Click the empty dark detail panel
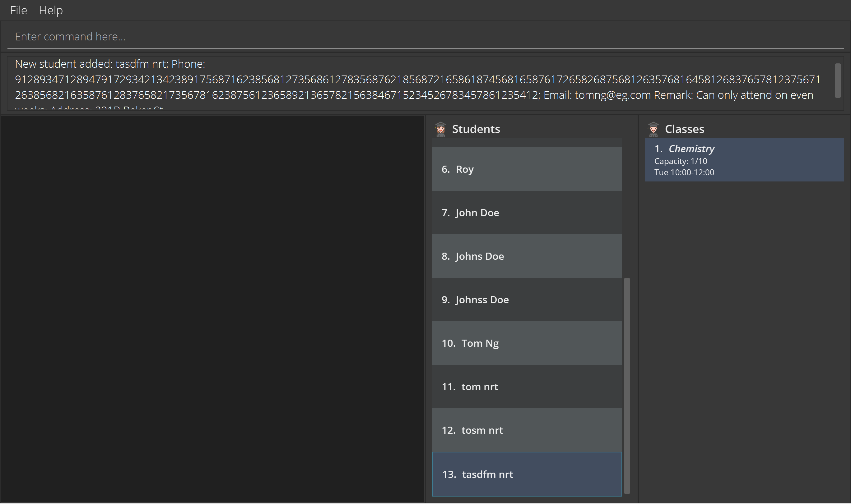Image resolution: width=851 pixels, height=504 pixels. click(212, 309)
